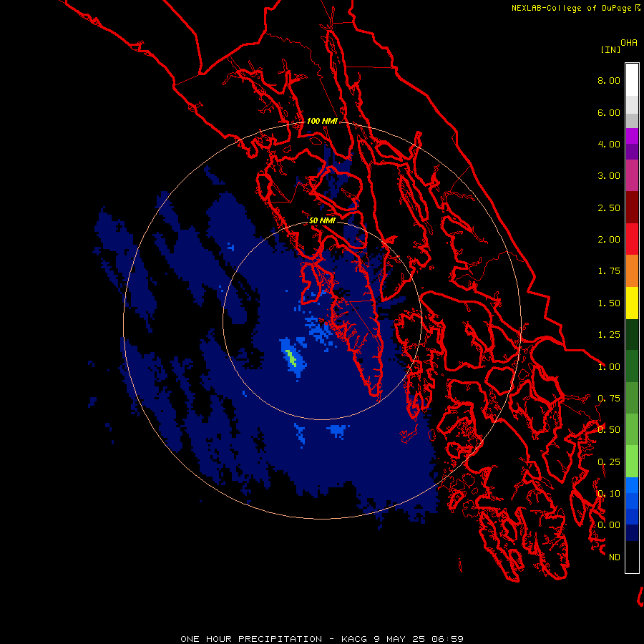The image size is (644, 644).
Task: Click the green precipitation core offshore
Action: (292, 358)
